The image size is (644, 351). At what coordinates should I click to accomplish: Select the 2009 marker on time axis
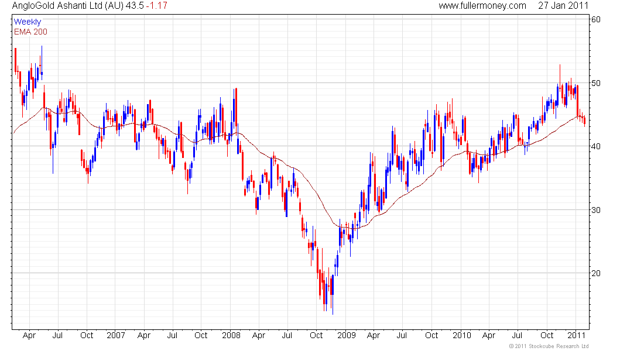pos(346,336)
